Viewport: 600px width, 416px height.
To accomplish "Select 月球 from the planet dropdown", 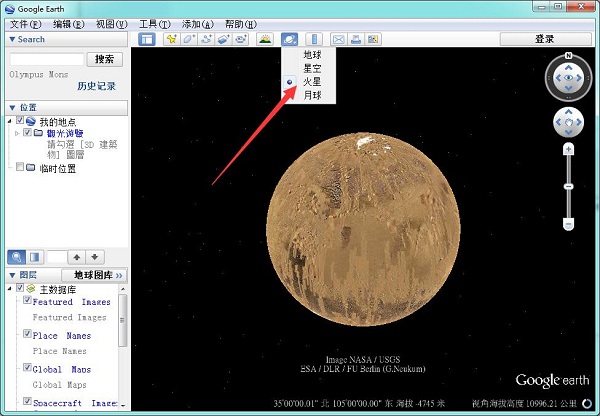I will [313, 94].
